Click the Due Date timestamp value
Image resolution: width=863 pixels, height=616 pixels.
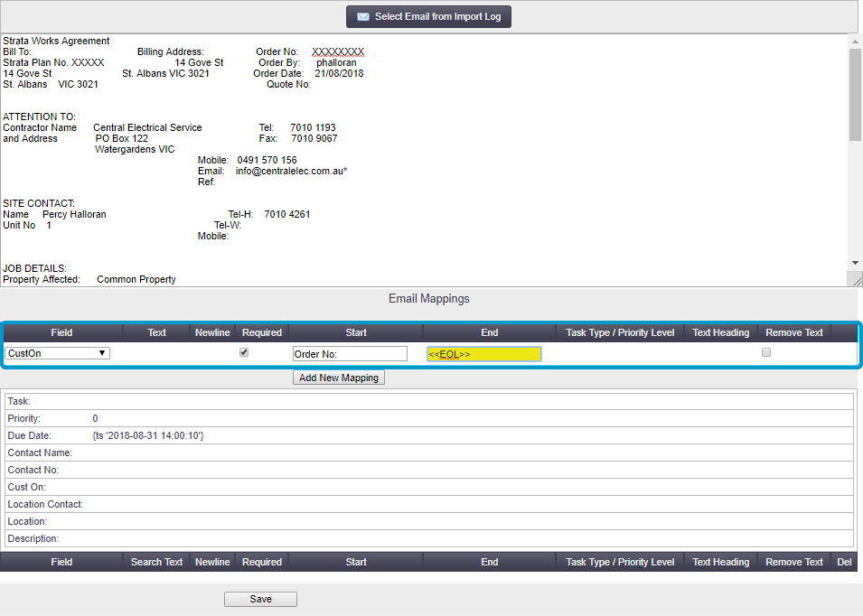point(148,435)
